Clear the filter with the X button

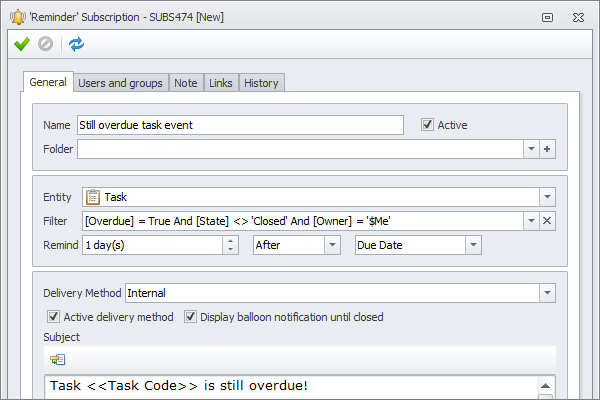(547, 221)
